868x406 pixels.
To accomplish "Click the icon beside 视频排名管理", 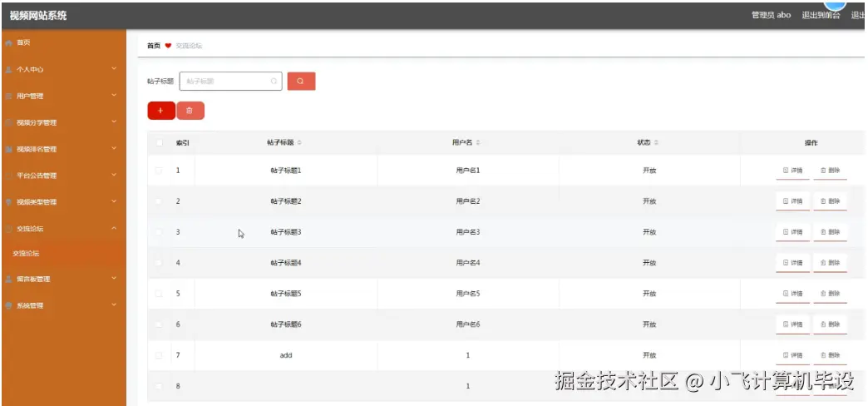I will (x=8, y=149).
